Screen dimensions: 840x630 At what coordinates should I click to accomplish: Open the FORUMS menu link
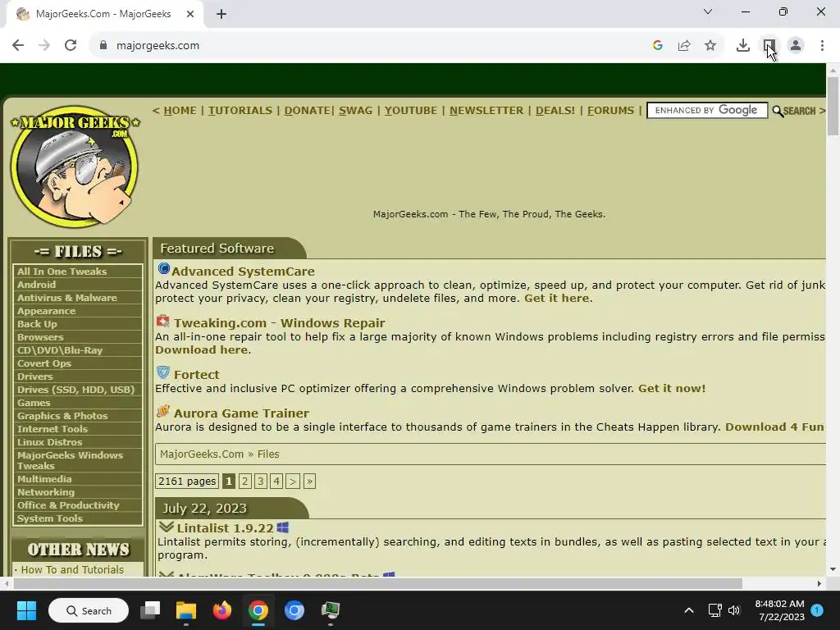(x=610, y=111)
